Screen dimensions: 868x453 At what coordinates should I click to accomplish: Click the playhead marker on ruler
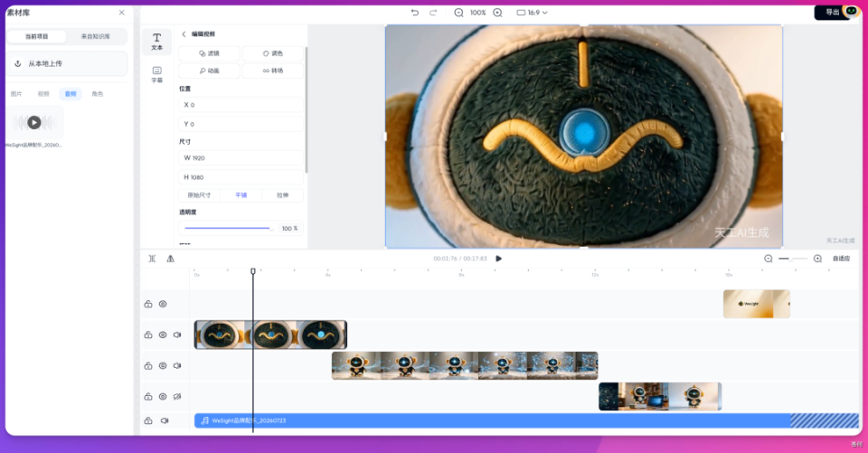(x=253, y=271)
